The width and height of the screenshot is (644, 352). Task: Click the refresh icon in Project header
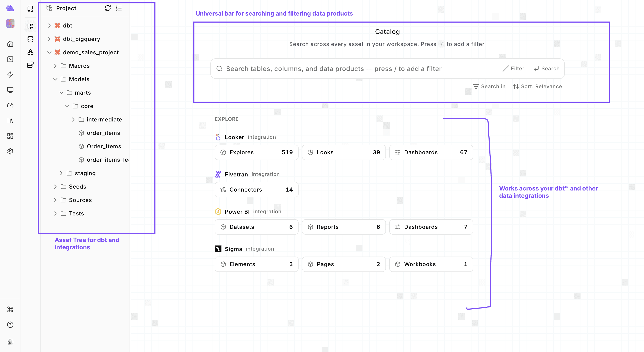(x=108, y=8)
